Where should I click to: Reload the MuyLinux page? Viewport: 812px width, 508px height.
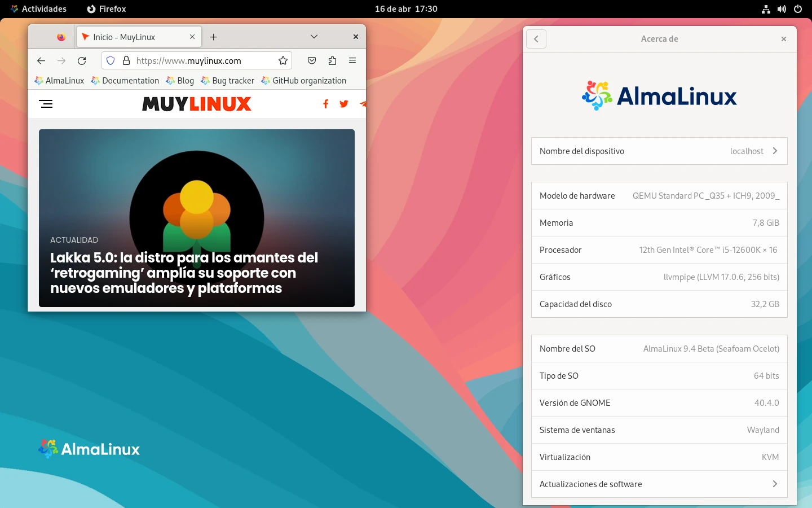tap(82, 60)
